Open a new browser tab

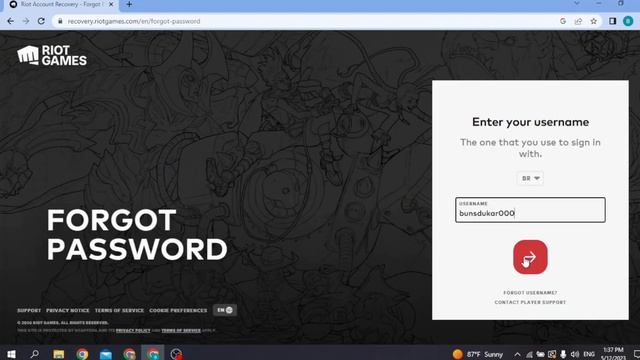(129, 4)
